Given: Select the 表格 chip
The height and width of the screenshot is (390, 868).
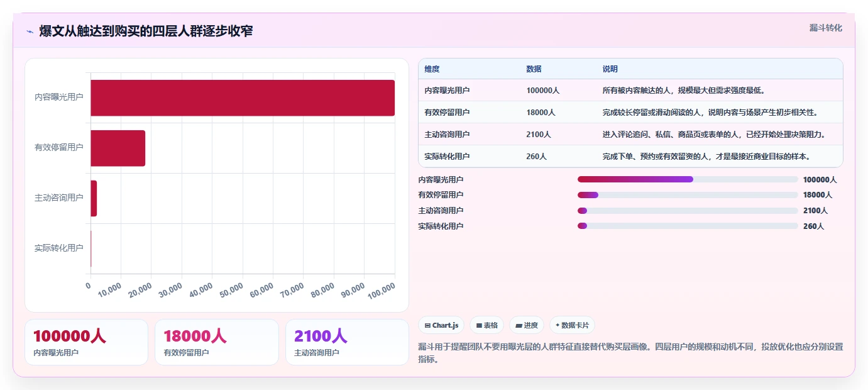Looking at the screenshot, I should pyautogui.click(x=487, y=325).
